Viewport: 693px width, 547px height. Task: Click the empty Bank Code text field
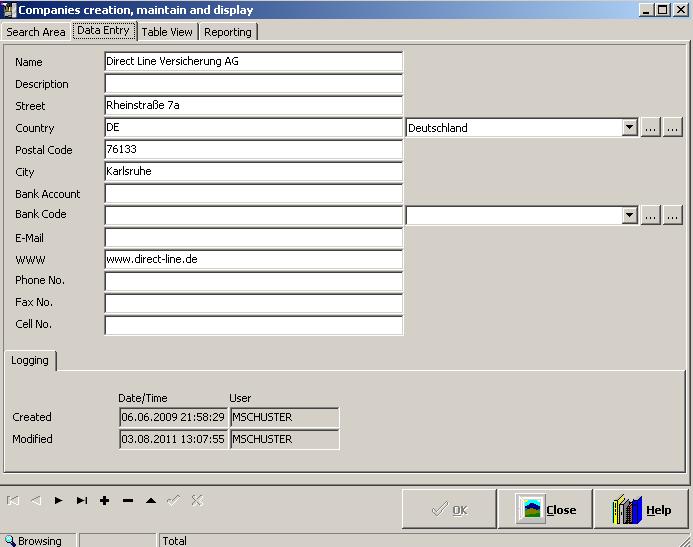254,216
